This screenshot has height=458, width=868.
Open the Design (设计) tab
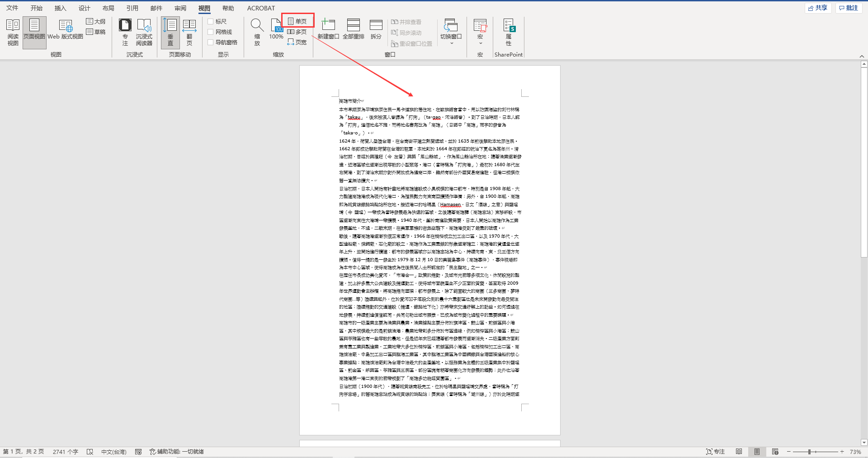click(85, 8)
